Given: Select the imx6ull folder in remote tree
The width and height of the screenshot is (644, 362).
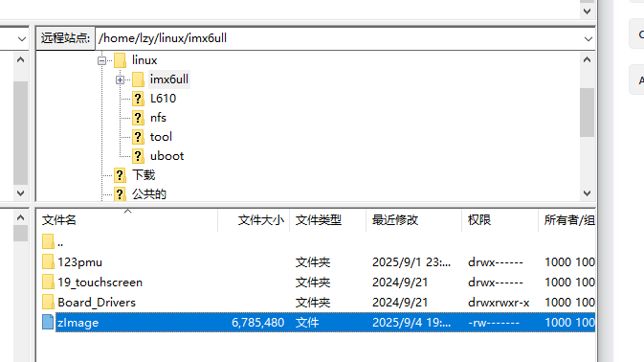Looking at the screenshot, I should pyautogui.click(x=169, y=79).
